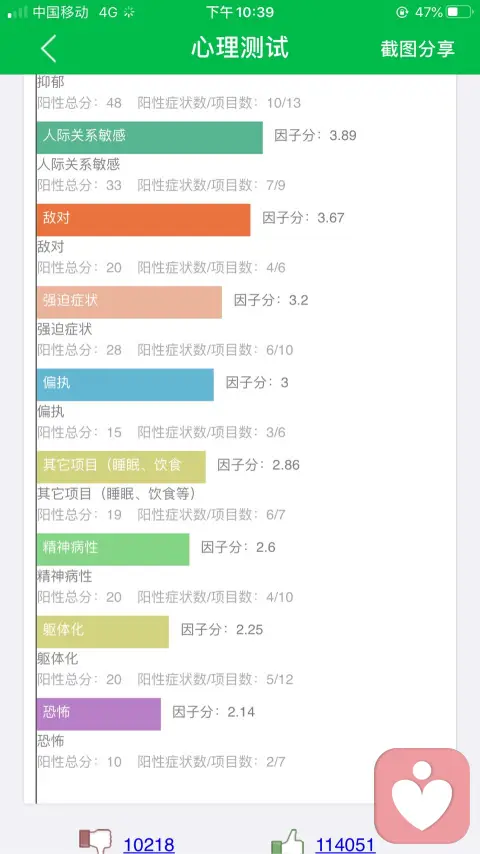Click the 截图分享 share button

coord(417,48)
